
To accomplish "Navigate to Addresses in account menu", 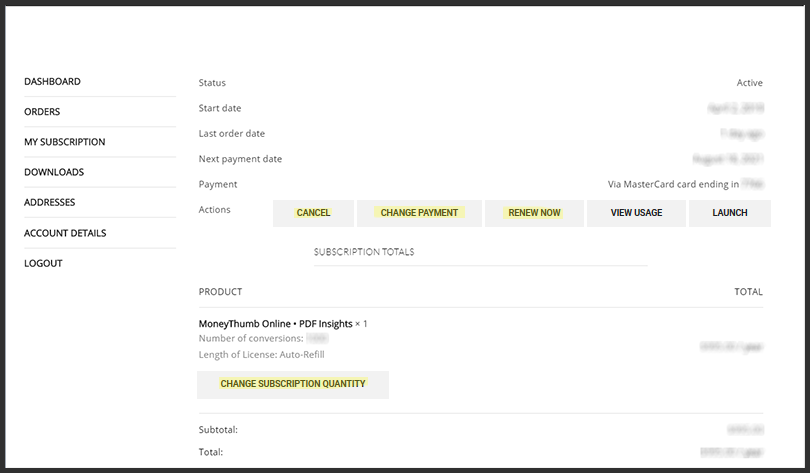I will pyautogui.click(x=49, y=203).
